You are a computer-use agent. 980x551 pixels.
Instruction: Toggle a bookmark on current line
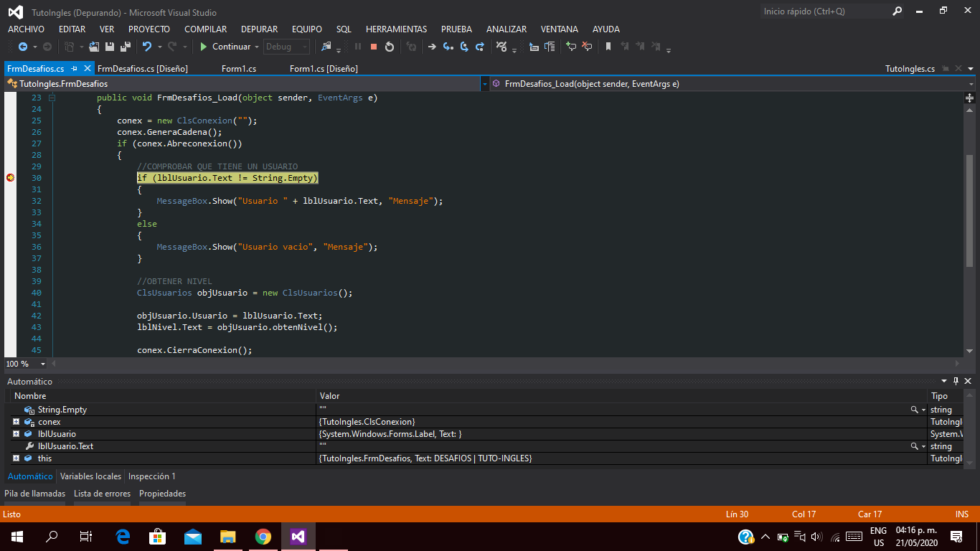pos(608,47)
